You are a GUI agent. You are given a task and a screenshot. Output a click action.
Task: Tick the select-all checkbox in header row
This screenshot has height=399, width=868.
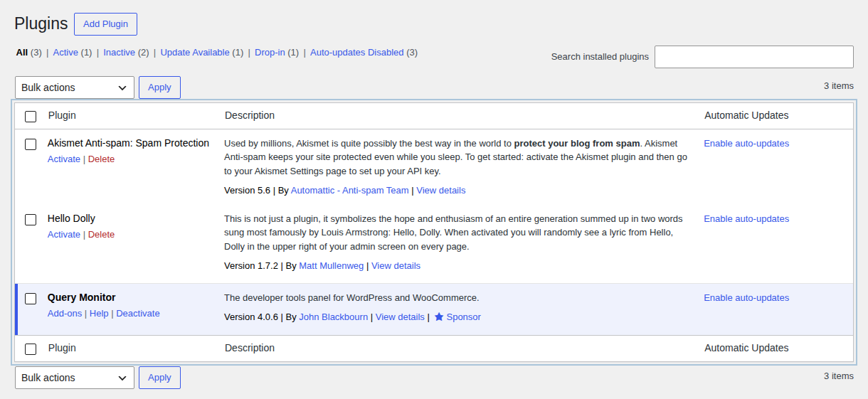click(x=31, y=116)
